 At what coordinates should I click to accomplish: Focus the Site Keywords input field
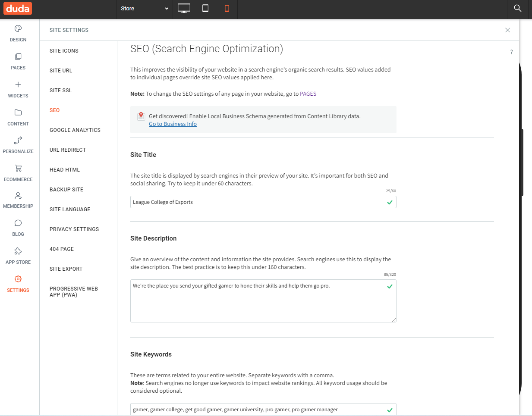coord(263,410)
